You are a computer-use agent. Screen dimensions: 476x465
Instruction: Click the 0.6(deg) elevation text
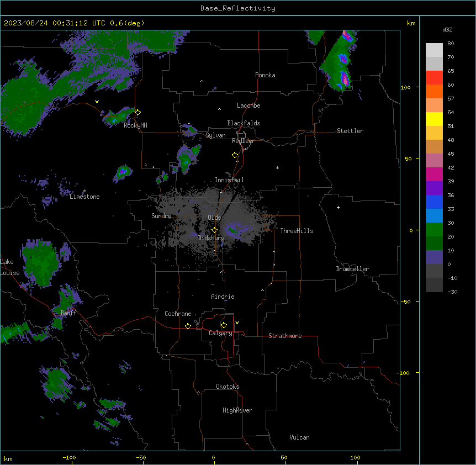pyautogui.click(x=127, y=23)
